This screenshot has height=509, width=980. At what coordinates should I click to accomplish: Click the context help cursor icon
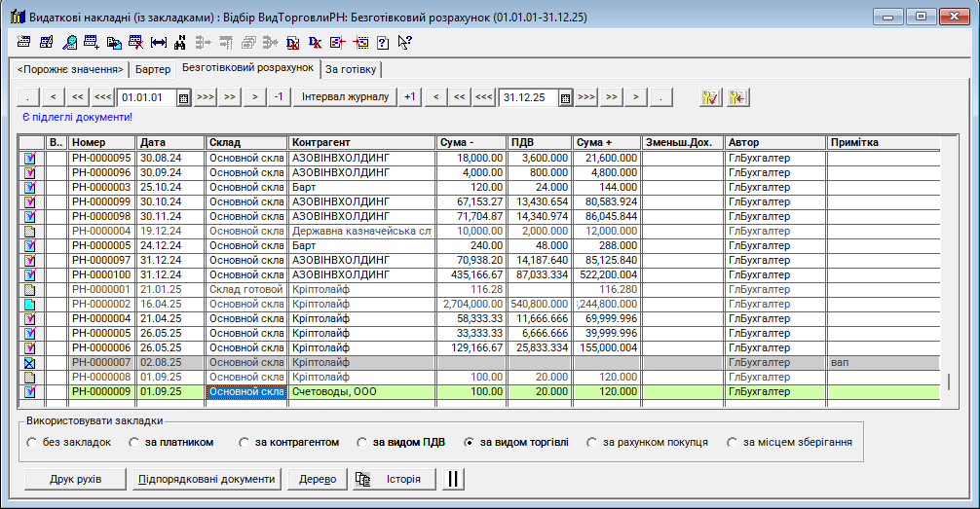404,42
